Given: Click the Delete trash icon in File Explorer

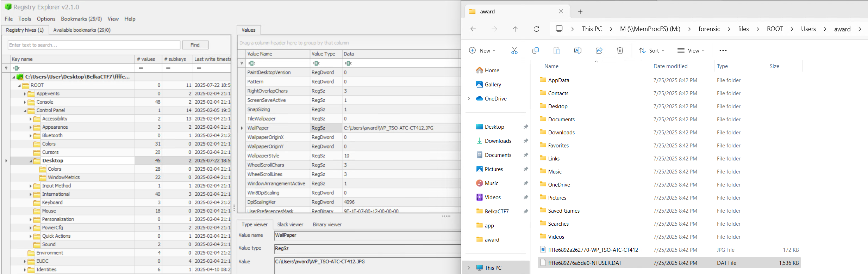Looking at the screenshot, I should coord(620,50).
